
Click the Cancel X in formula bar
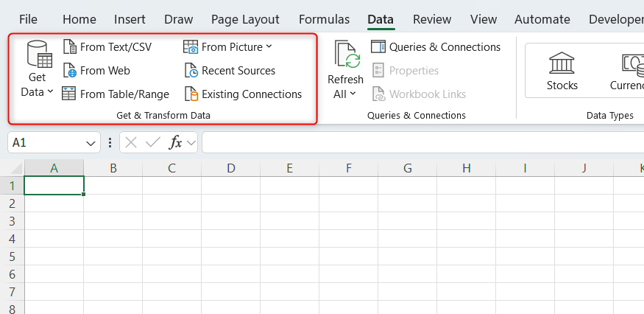pos(131,142)
